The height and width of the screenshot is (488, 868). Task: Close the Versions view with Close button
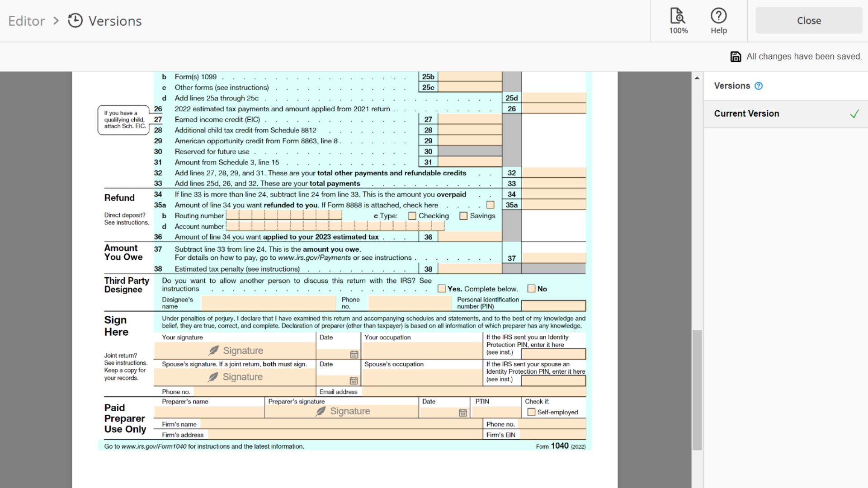[x=809, y=21]
